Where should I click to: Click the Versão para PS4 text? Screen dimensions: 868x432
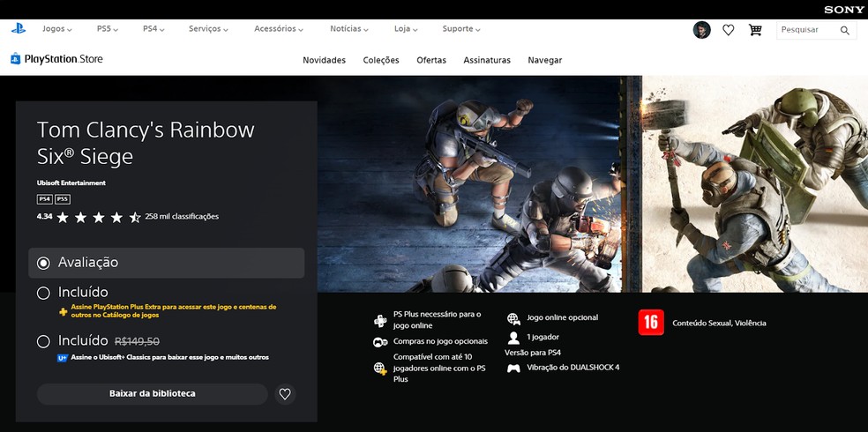(x=533, y=353)
